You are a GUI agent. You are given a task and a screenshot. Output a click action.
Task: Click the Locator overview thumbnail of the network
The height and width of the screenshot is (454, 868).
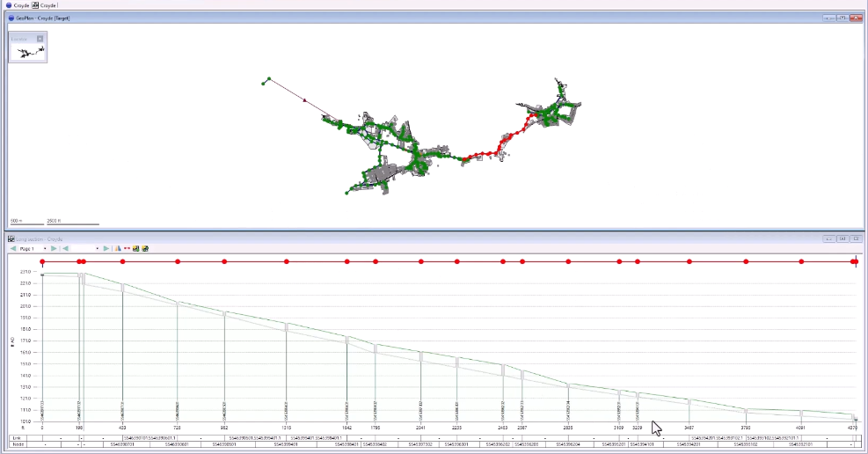(28, 53)
